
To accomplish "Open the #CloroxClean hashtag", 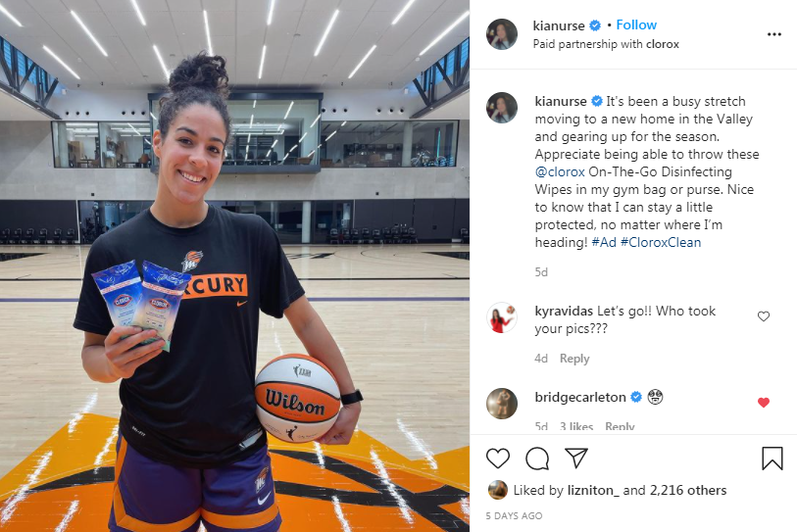I will pos(661,242).
